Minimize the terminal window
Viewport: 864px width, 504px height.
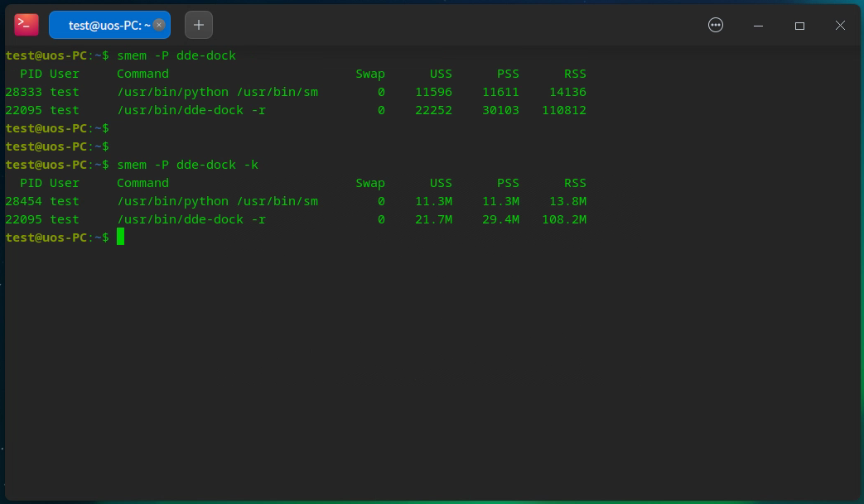coord(758,26)
